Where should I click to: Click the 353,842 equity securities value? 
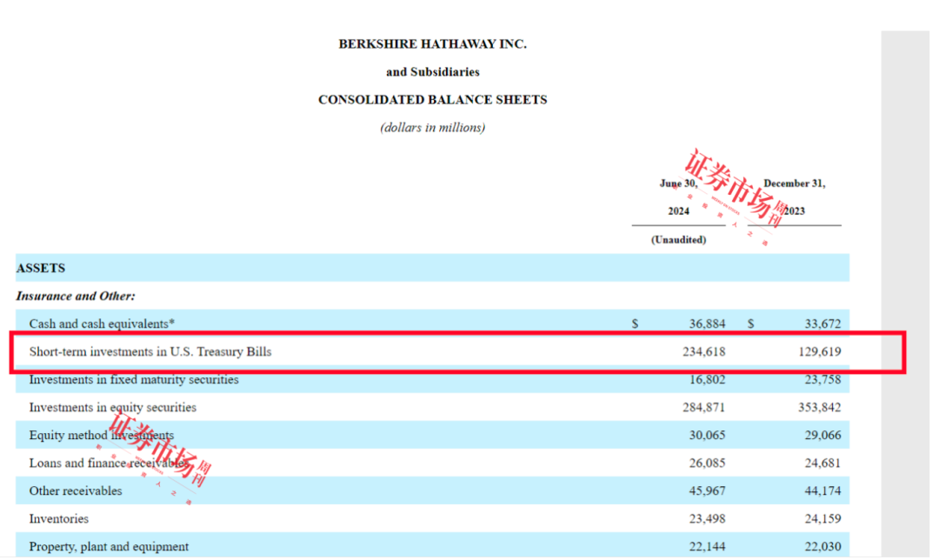[819, 407]
